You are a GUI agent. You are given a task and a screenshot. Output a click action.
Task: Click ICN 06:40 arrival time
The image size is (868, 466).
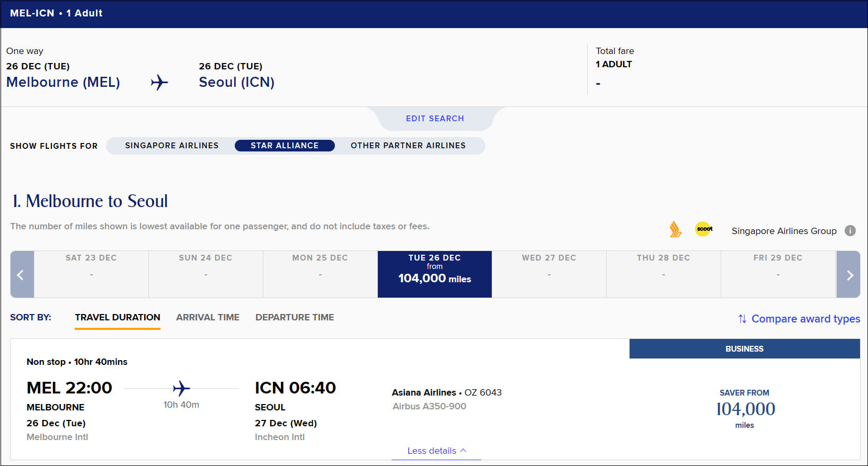pyautogui.click(x=295, y=388)
